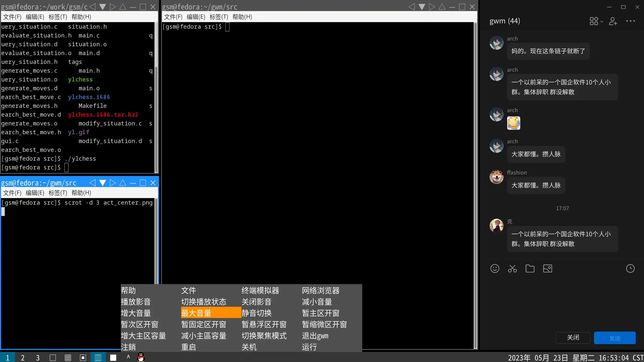The height and width of the screenshot is (362, 644).
Task: Open 编辑(E) menu in the large terminal
Action: (x=196, y=17)
